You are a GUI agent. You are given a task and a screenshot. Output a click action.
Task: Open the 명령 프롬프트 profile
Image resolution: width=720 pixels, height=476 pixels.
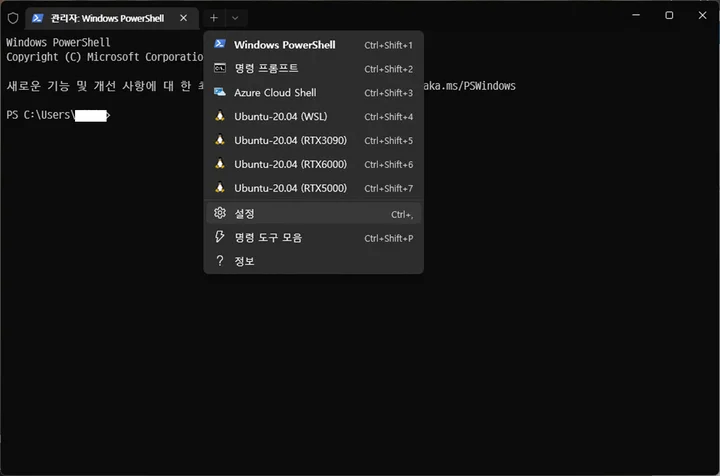click(x=266, y=68)
